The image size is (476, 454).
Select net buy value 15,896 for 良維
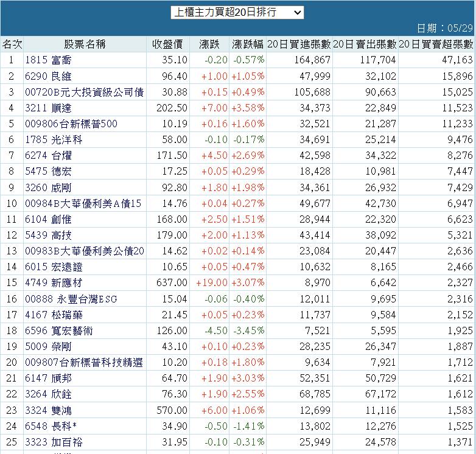pos(458,76)
